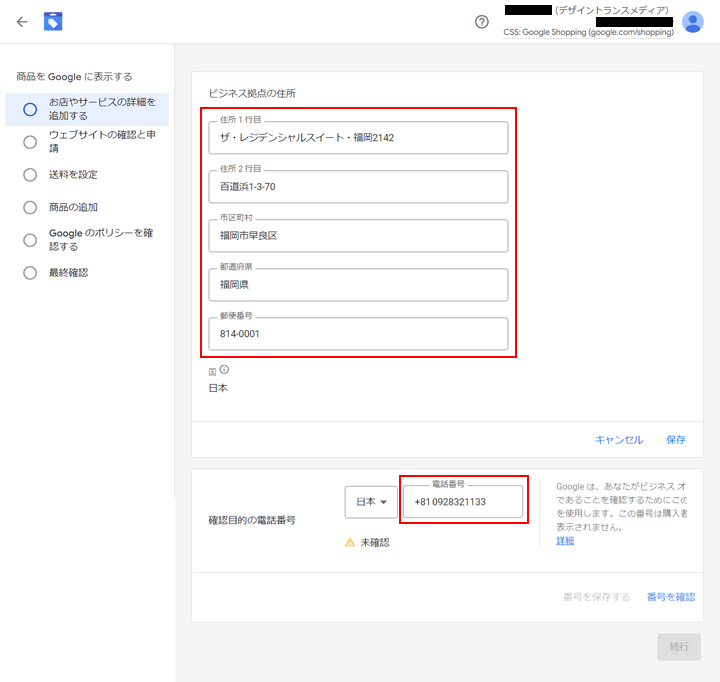The image size is (720, 682).
Task: Click the 番号を確認 link
Action: coord(670,597)
